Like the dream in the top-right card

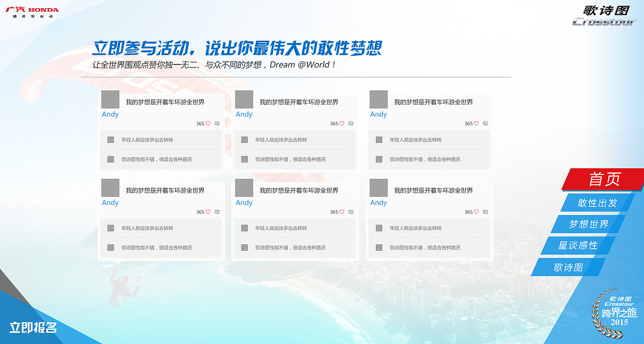point(476,123)
